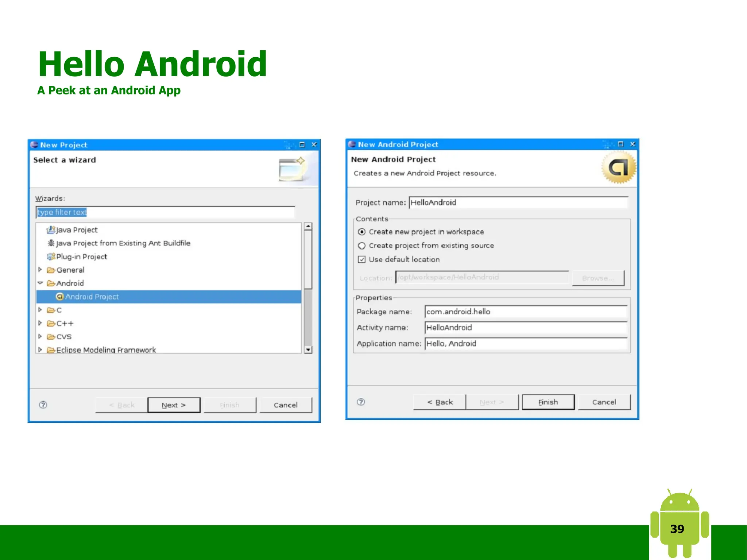The image size is (747, 560).
Task: Click the Project name field
Action: [518, 202]
